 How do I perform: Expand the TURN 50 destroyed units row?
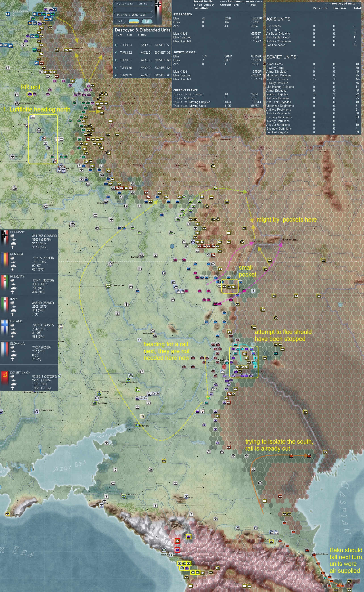click(115, 68)
